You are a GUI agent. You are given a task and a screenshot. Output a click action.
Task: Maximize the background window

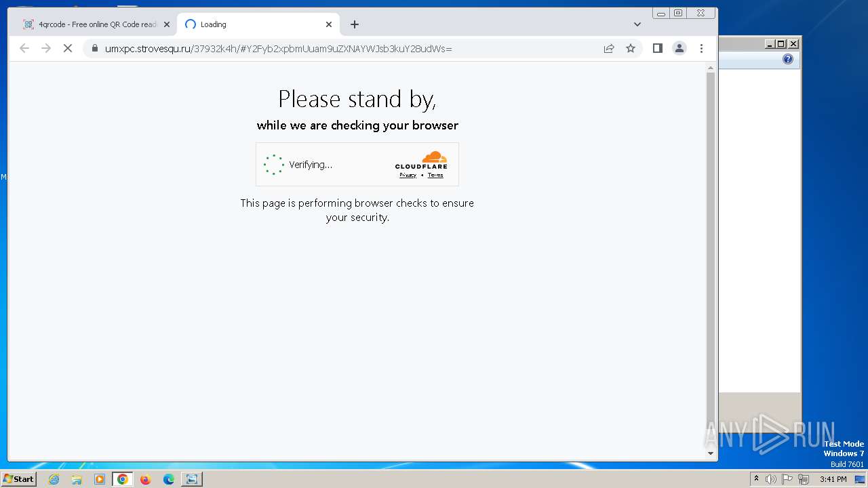(781, 44)
